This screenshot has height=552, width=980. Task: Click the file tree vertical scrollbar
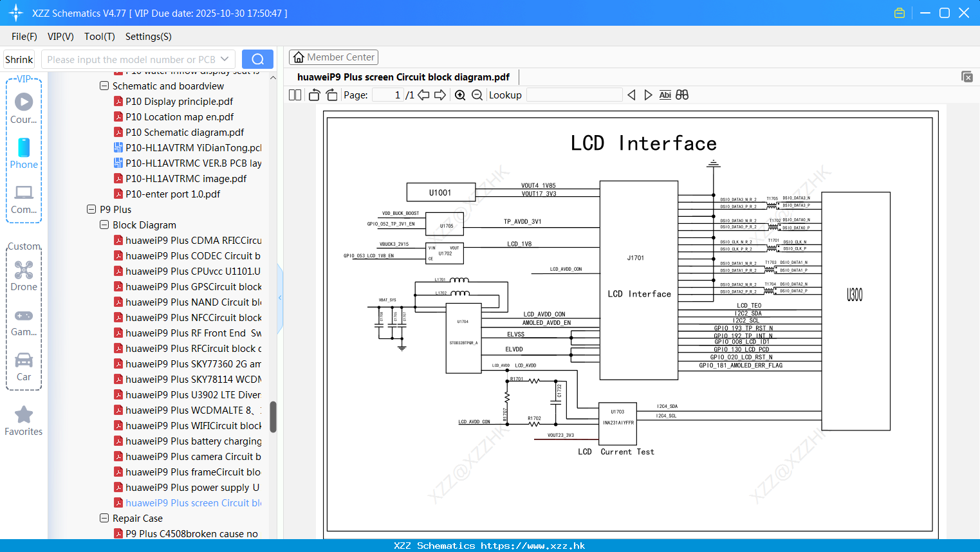pyautogui.click(x=273, y=417)
